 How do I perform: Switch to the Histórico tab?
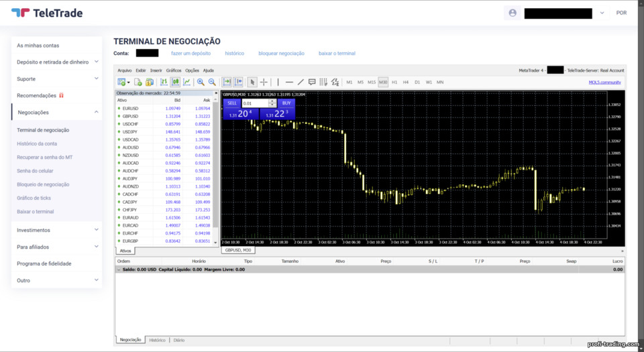157,340
